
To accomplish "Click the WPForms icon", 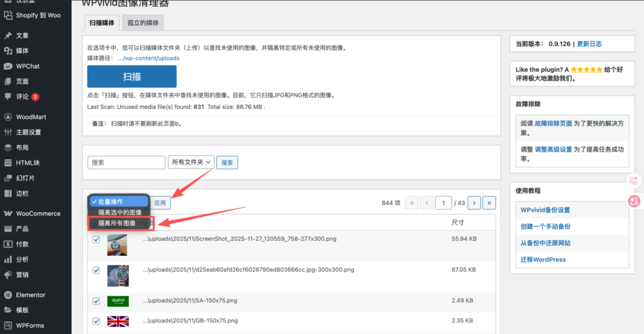I will pos(8,325).
